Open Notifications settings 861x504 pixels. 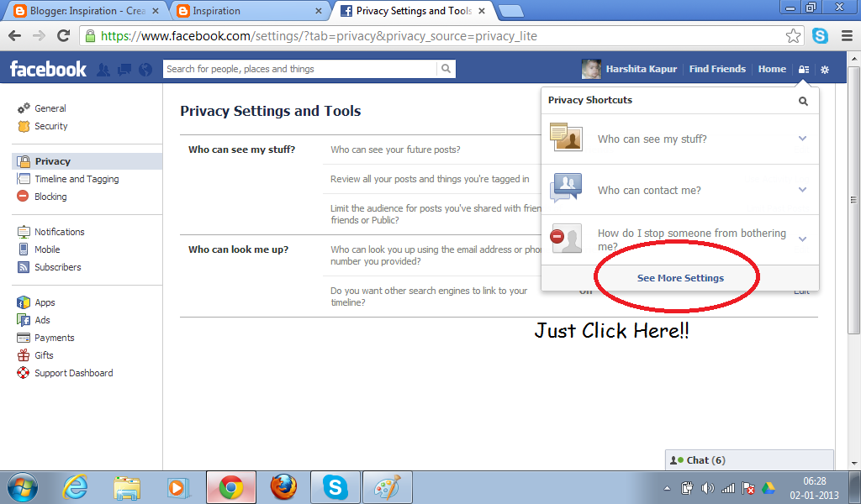click(60, 232)
